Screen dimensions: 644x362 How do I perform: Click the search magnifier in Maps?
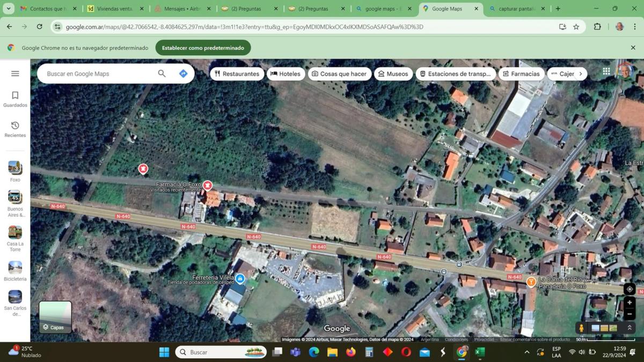pos(162,73)
